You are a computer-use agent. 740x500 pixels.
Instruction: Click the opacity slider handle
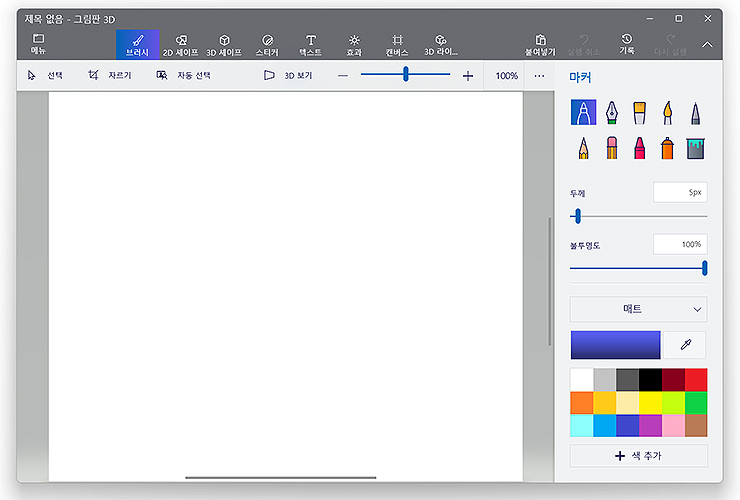click(x=705, y=268)
